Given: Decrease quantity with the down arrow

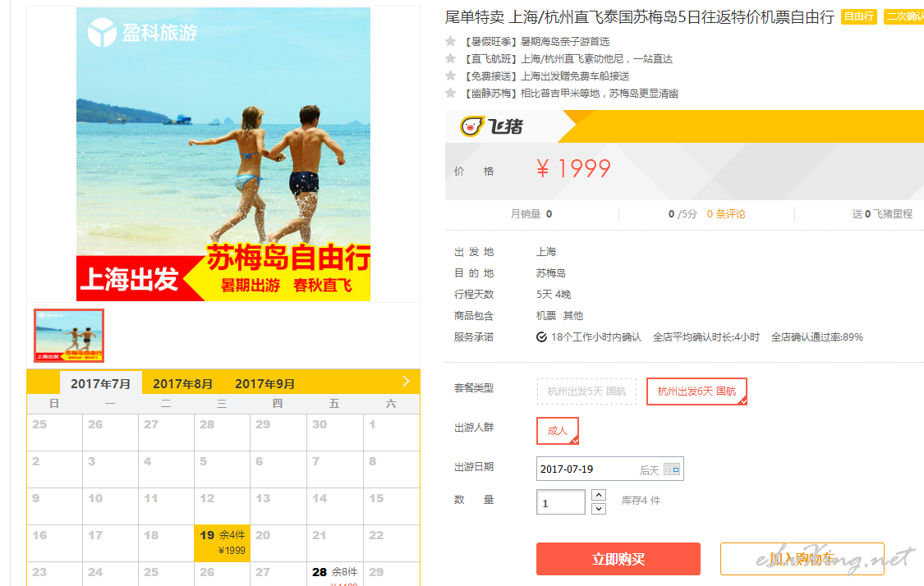Looking at the screenshot, I should pyautogui.click(x=599, y=508).
